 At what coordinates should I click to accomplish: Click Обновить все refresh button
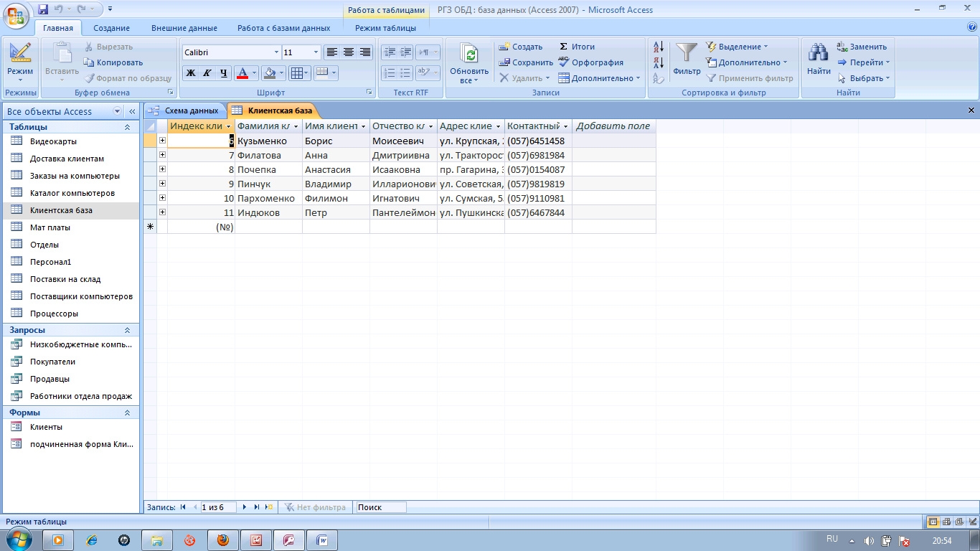(469, 63)
